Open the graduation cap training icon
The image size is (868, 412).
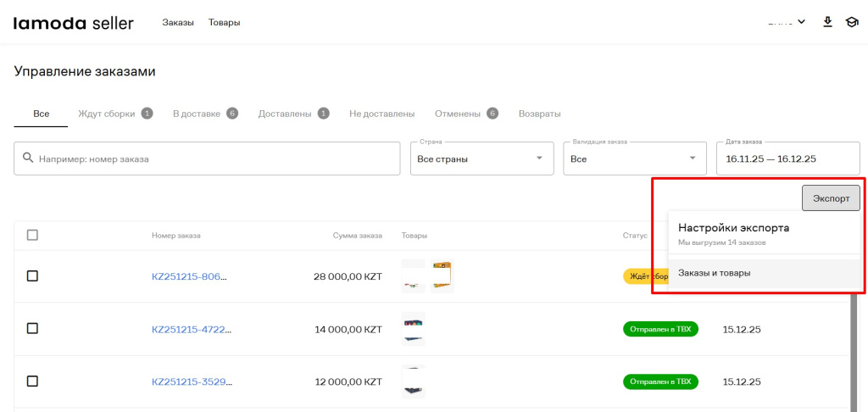click(851, 22)
